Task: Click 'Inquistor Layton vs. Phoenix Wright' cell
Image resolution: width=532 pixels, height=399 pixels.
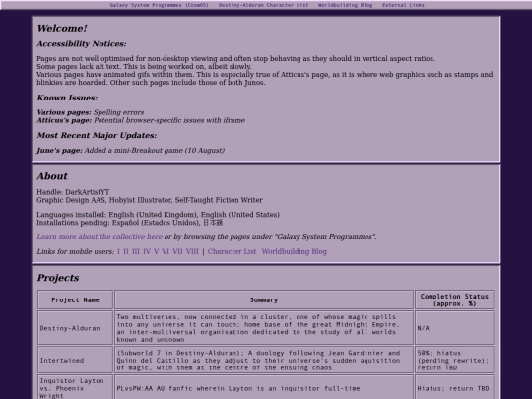Action: click(x=75, y=387)
